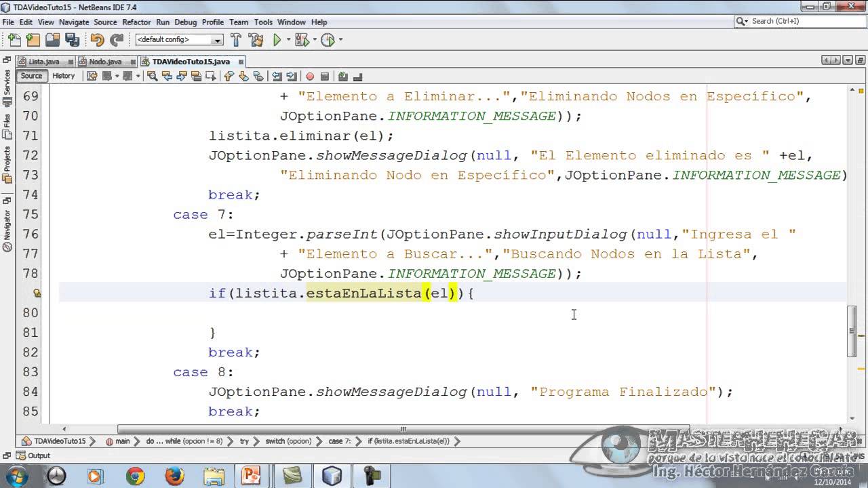Click the Build Project hammer icon
Screen dimensions: 868x488
tap(236, 40)
